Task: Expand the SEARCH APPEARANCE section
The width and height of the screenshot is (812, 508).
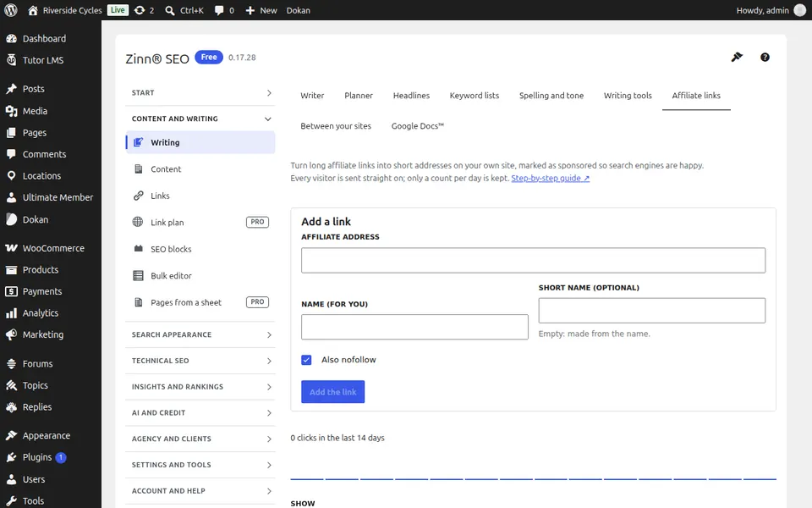Action: click(x=200, y=335)
